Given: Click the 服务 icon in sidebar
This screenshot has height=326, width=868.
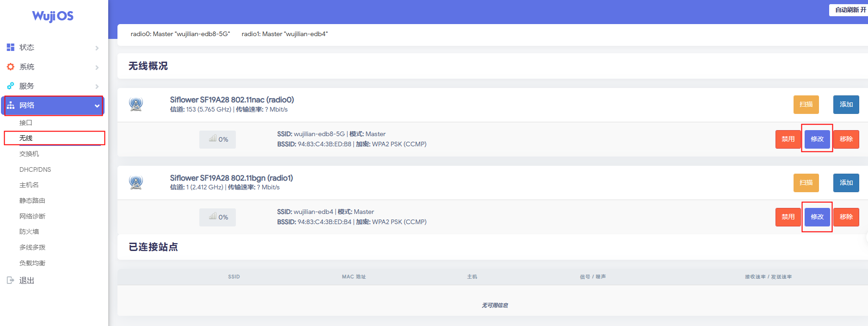Looking at the screenshot, I should coord(11,86).
